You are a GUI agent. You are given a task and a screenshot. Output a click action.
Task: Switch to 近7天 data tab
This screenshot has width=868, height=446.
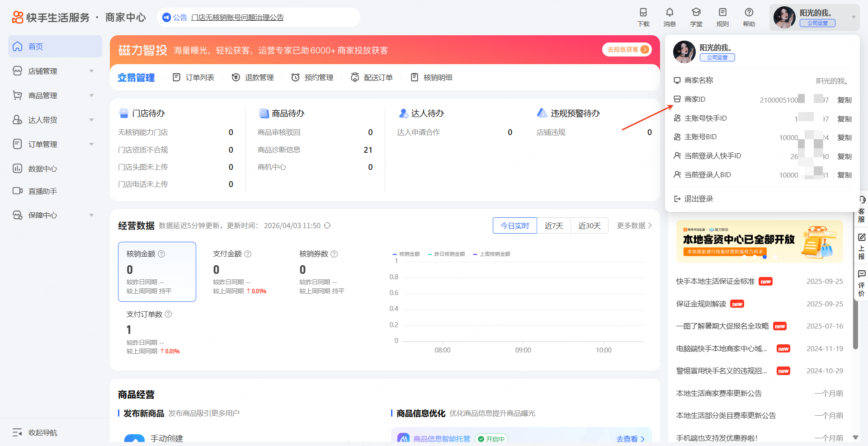point(554,225)
